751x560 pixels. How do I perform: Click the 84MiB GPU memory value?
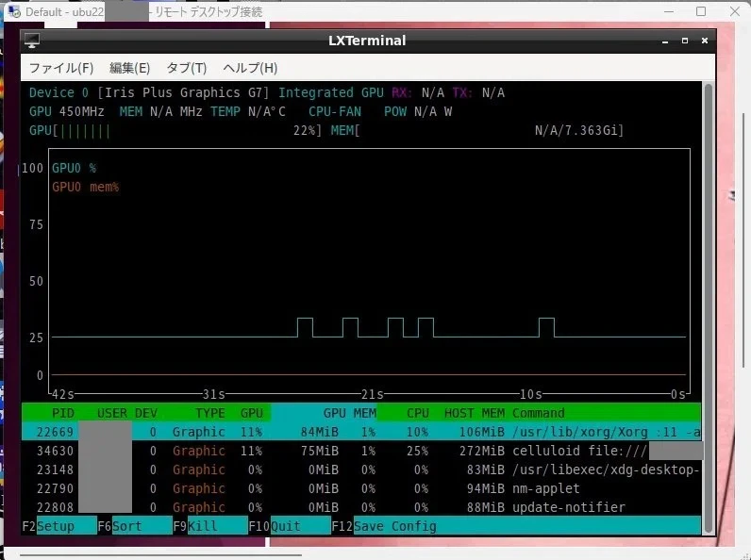[x=320, y=432]
